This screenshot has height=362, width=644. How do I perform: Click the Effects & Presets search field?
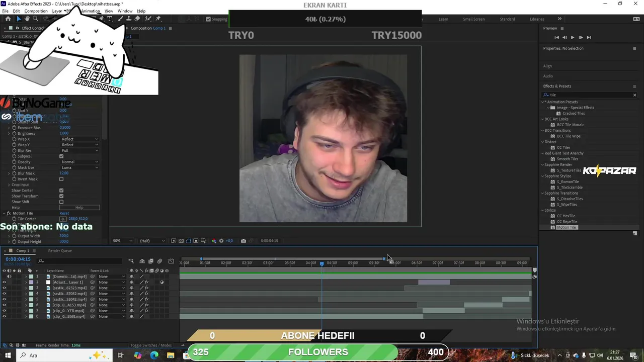(589, 95)
